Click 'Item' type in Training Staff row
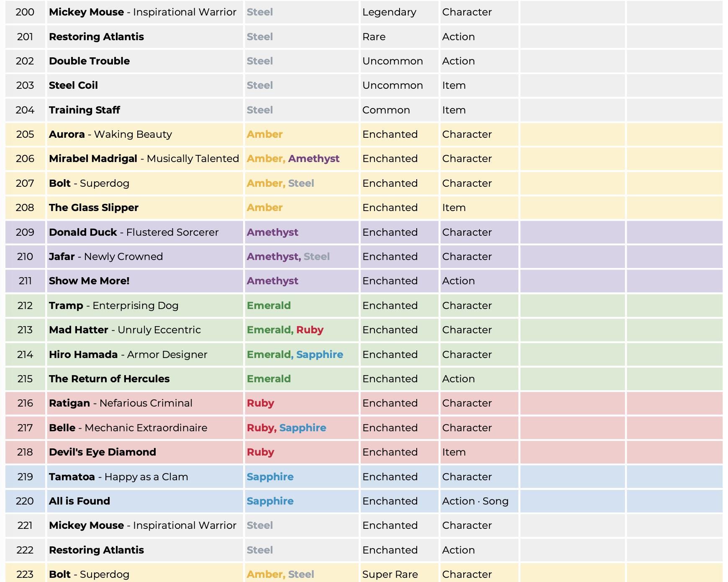 [454, 110]
